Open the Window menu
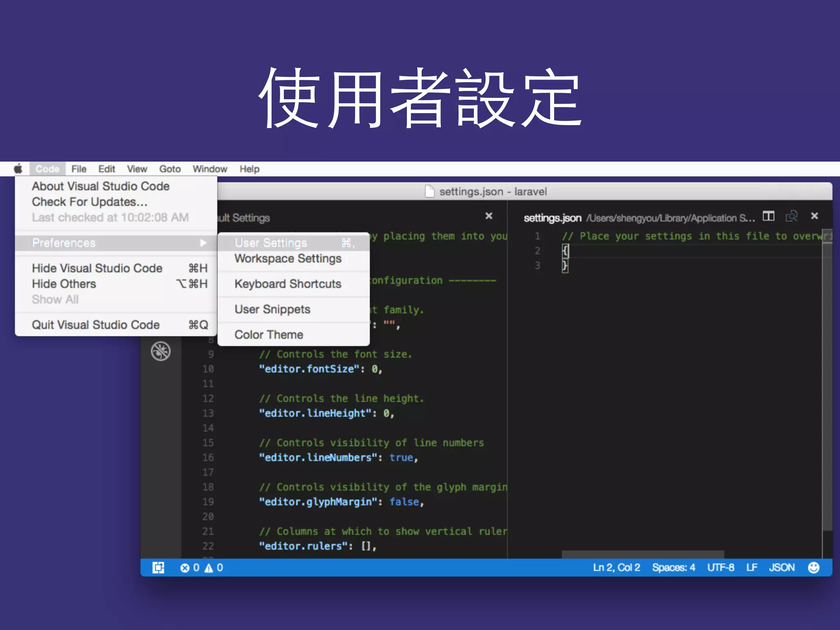The image size is (840, 630). pos(210,169)
